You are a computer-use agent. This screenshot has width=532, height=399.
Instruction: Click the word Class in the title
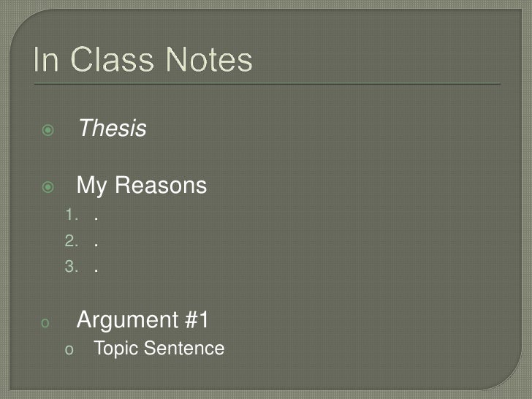click(x=118, y=61)
